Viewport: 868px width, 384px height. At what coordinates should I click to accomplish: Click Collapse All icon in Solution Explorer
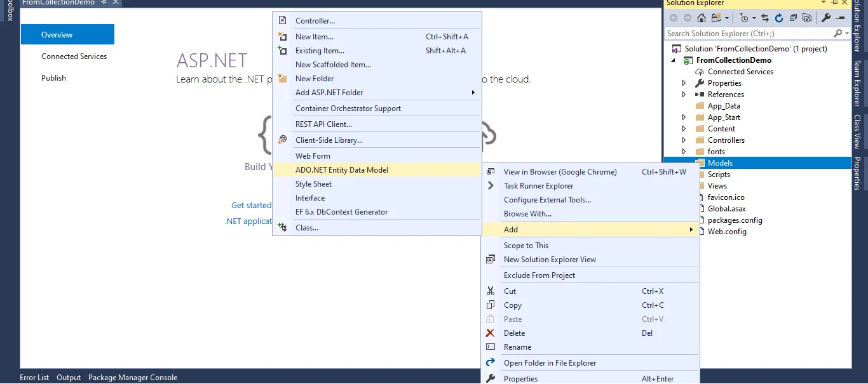(x=793, y=18)
